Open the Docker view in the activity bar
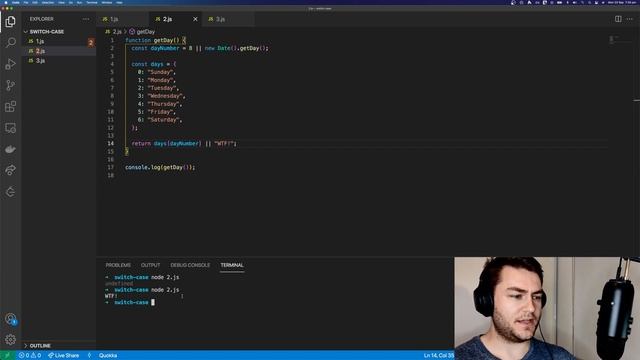The image size is (640, 360). [x=11, y=149]
